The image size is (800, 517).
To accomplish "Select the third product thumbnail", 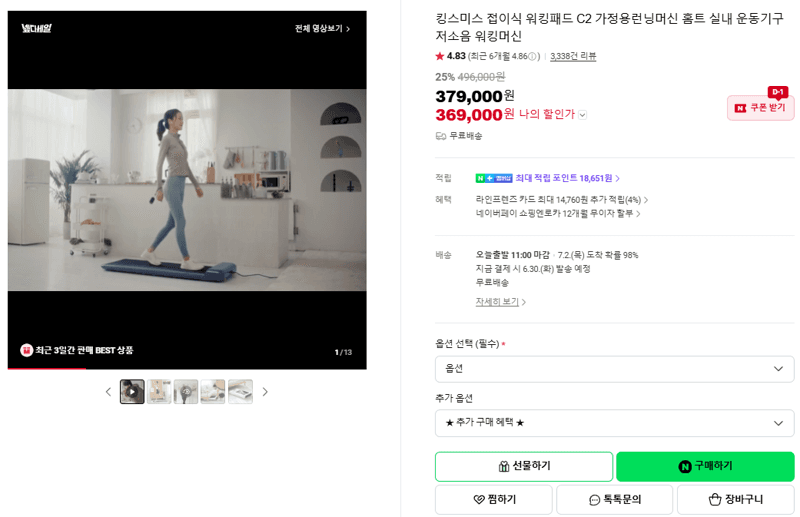I will pos(186,392).
